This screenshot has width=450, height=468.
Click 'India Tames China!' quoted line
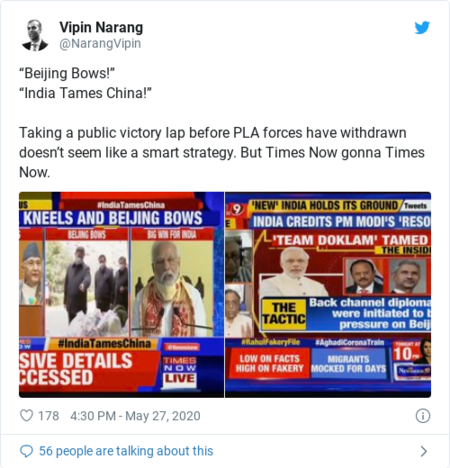click(x=85, y=93)
